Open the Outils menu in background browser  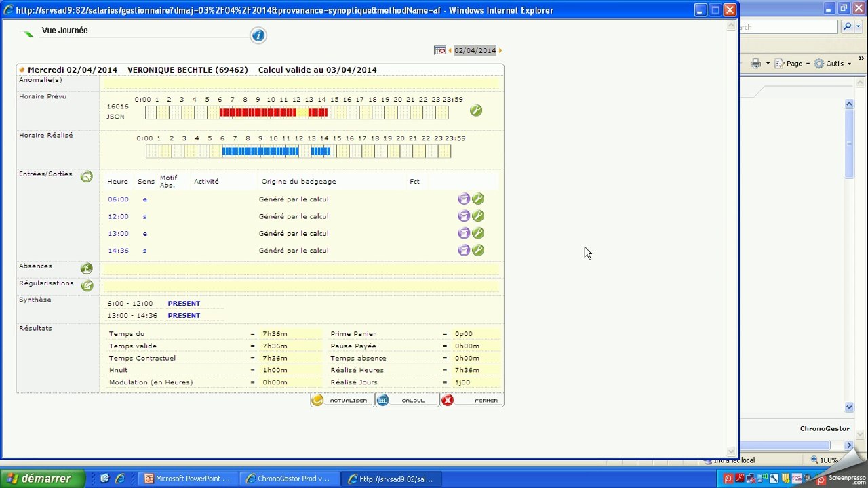click(x=833, y=64)
